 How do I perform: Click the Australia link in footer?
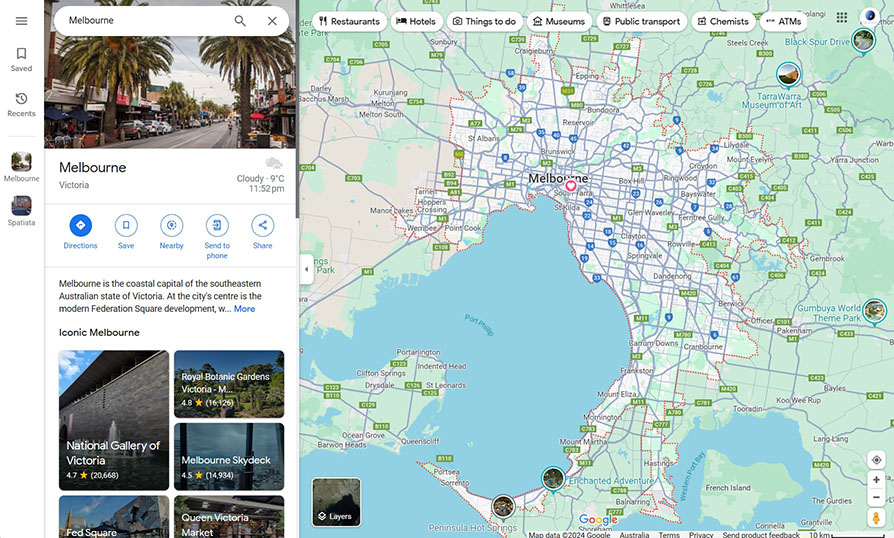[634, 535]
